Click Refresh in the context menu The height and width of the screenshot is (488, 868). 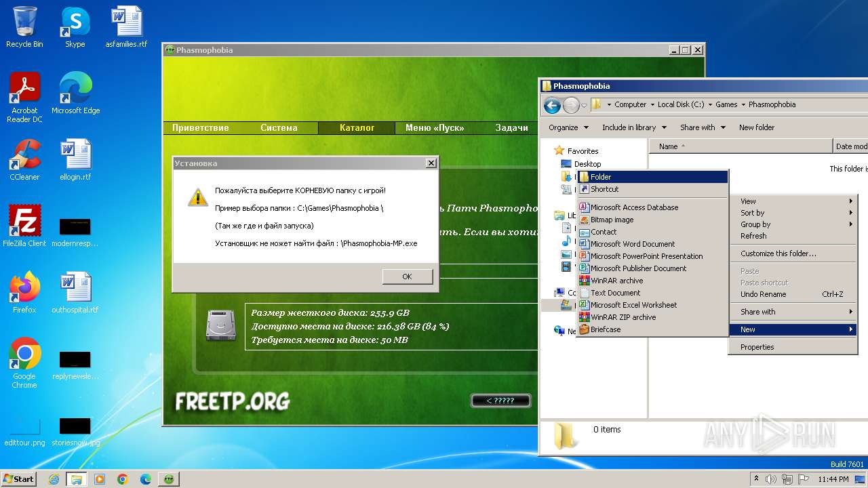coord(793,236)
